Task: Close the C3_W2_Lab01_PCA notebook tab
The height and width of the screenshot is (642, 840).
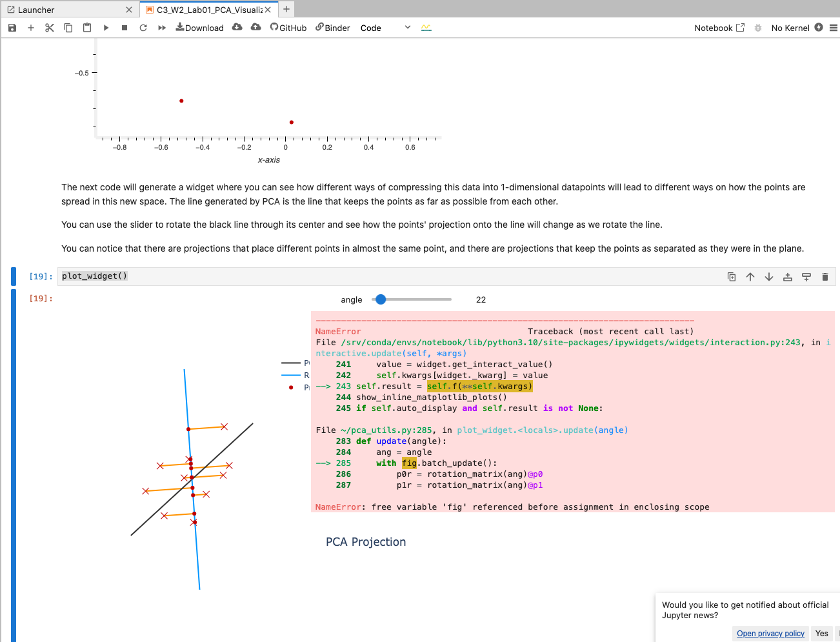Action: 268,10
